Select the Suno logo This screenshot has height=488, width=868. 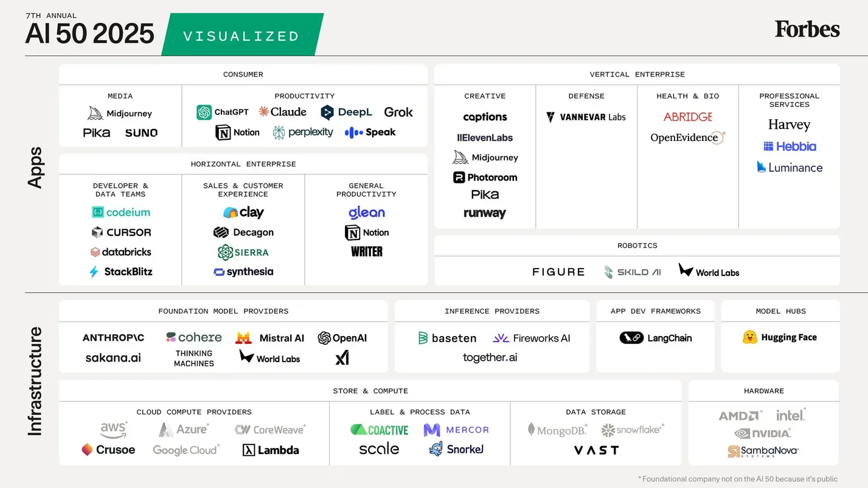pyautogui.click(x=141, y=132)
